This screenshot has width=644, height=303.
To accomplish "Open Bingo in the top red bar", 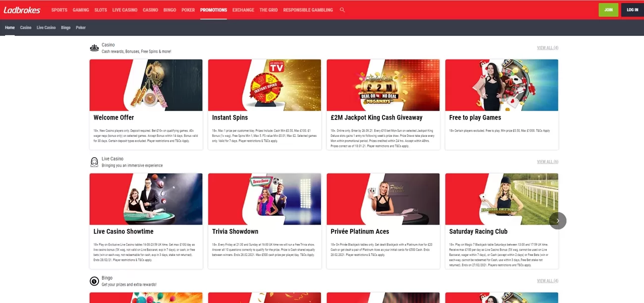I will point(170,10).
